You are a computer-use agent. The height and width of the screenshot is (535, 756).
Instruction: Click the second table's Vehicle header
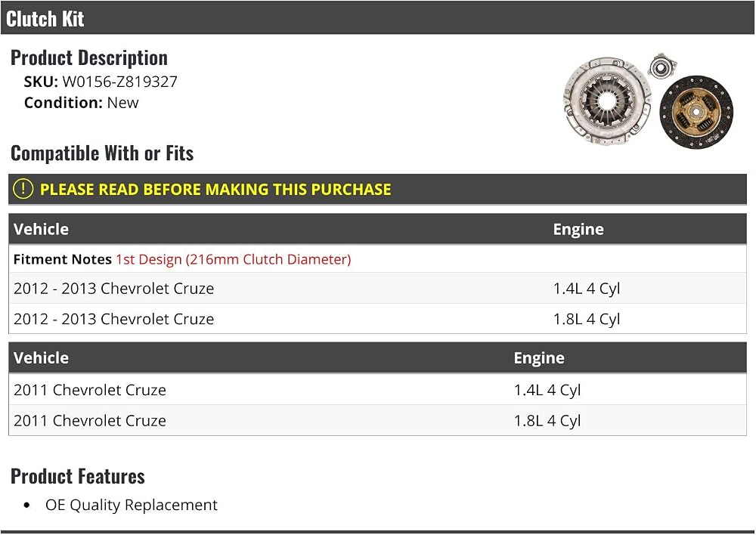pos(41,357)
